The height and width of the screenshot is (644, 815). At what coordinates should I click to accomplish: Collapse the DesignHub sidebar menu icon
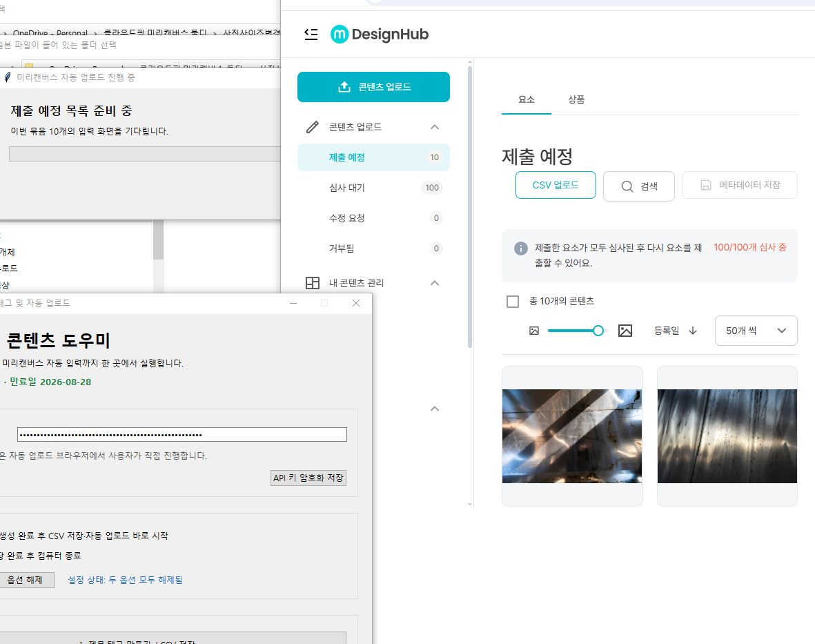click(x=311, y=35)
